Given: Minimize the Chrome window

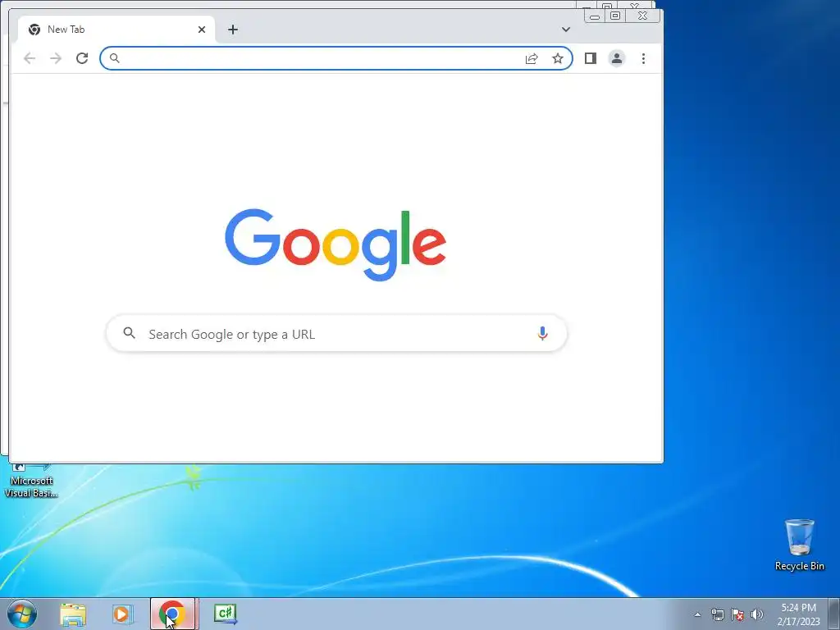Looking at the screenshot, I should tap(595, 16).
